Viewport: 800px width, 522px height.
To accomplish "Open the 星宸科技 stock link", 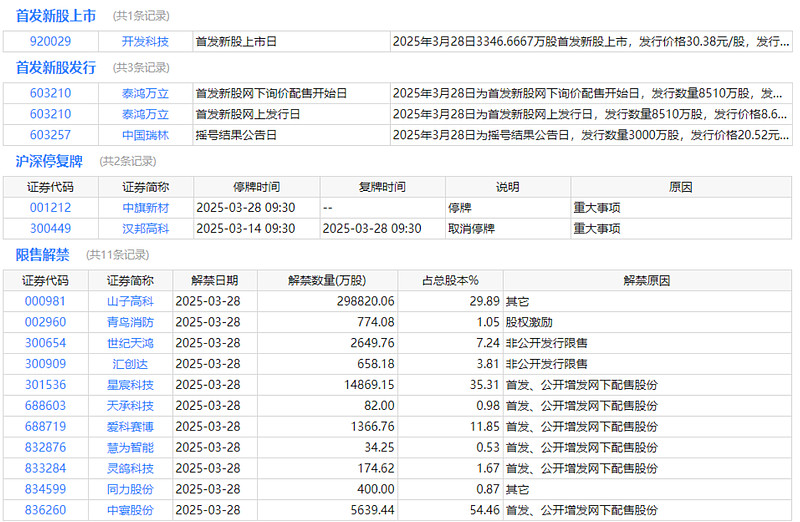I will coord(130,385).
